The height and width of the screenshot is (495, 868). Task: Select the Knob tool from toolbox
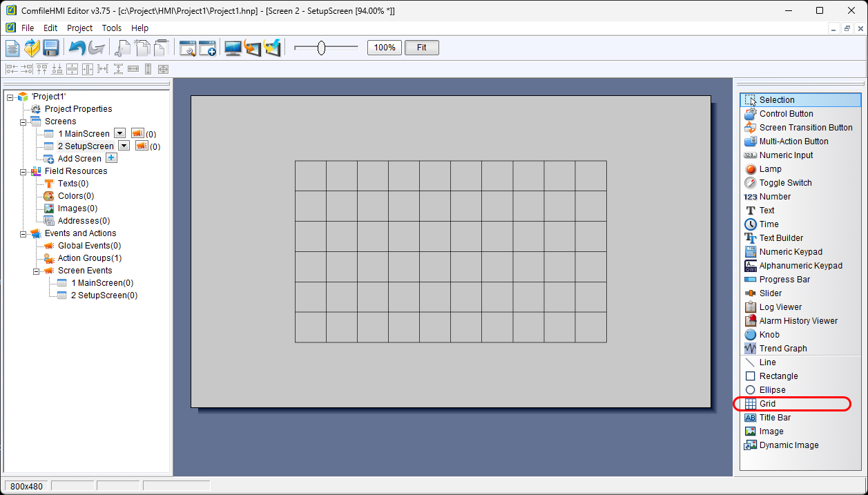coord(769,335)
